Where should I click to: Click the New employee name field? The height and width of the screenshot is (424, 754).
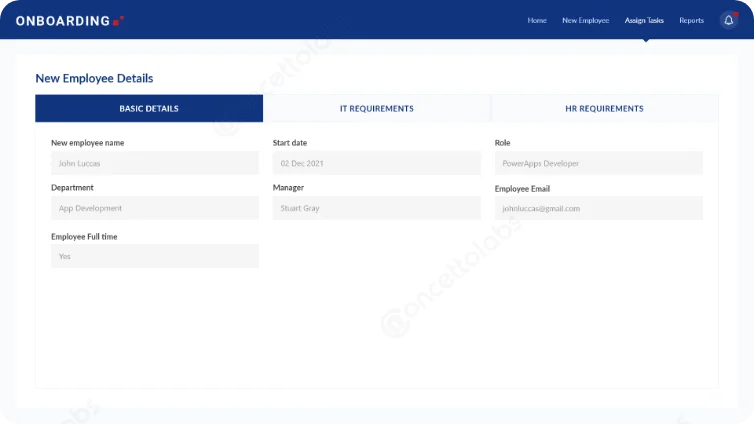coord(155,163)
